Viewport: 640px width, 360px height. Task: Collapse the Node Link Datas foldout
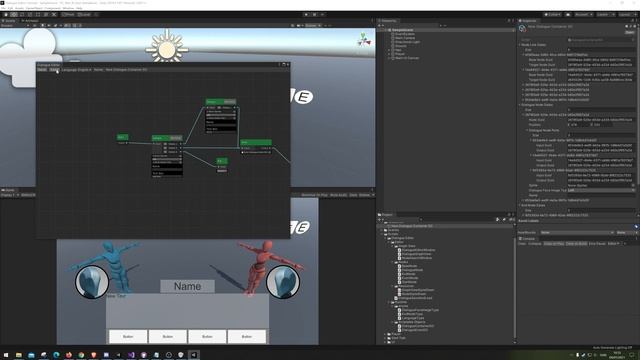[520, 44]
